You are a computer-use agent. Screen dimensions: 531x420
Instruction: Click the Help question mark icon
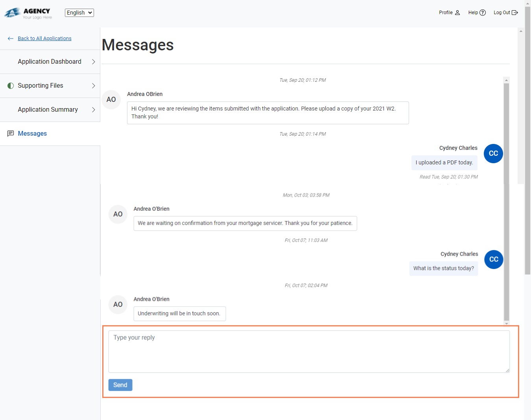483,13
